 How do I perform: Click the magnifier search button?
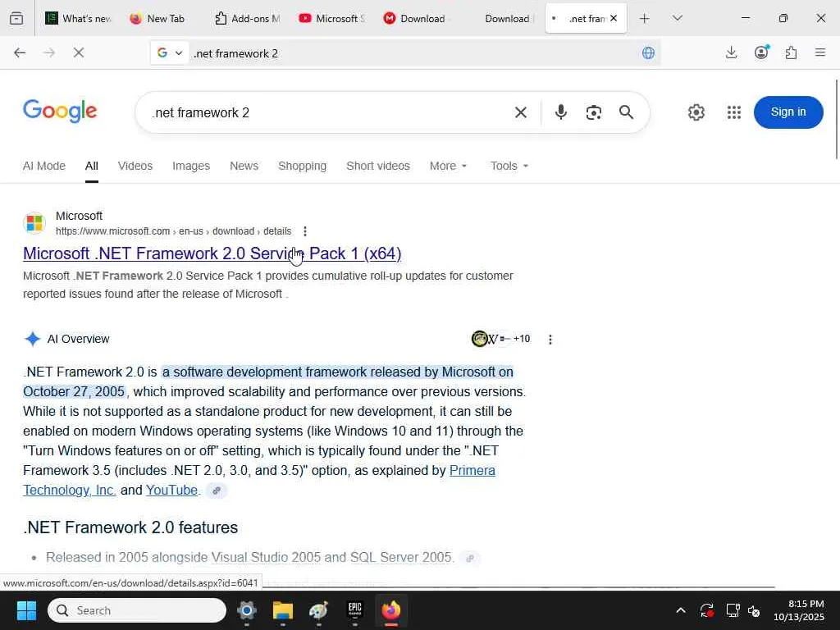point(626,112)
